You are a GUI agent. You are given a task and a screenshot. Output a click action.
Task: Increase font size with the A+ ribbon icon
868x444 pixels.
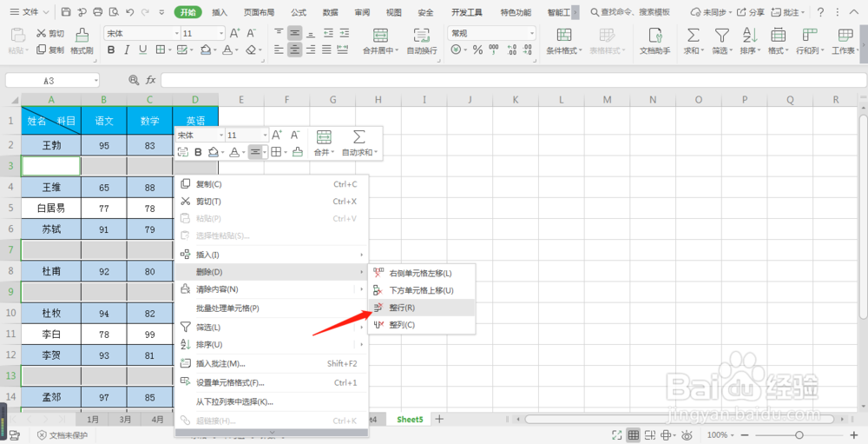(234, 33)
